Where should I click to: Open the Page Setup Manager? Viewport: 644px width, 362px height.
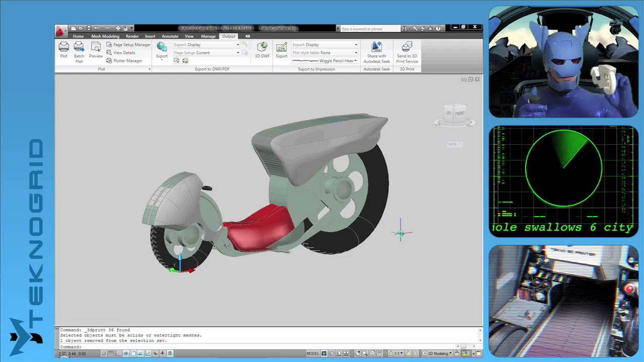(x=128, y=45)
